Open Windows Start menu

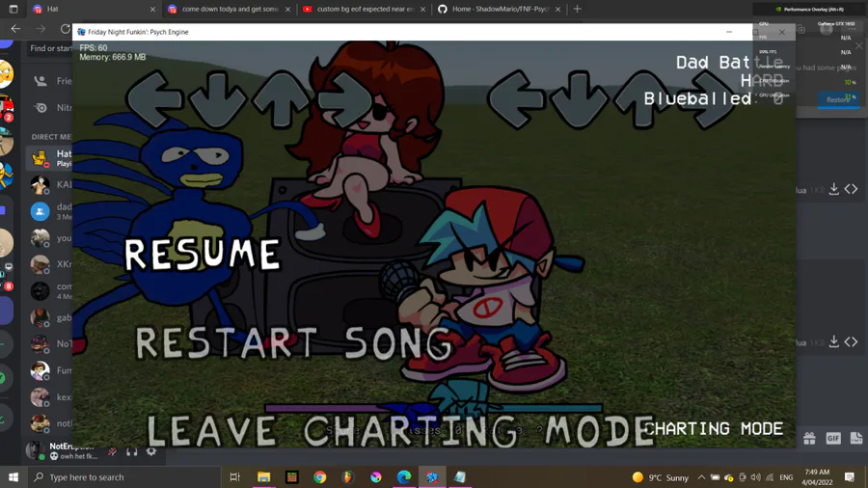click(x=14, y=477)
